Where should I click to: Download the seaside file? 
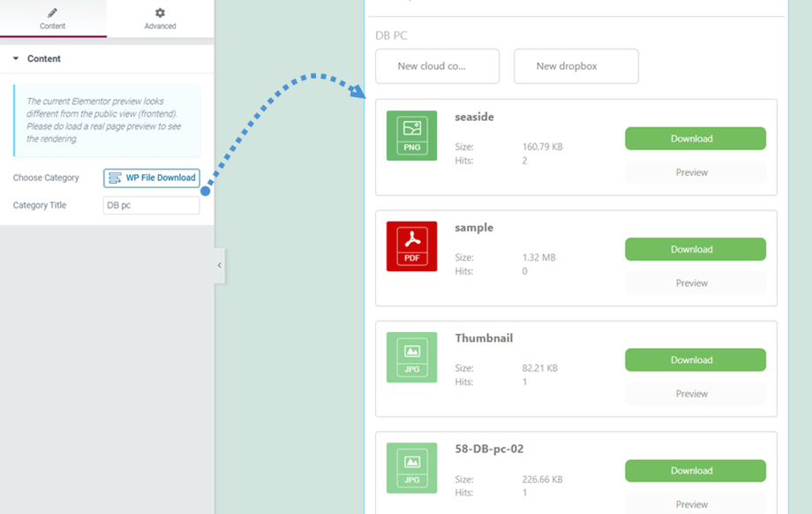coord(695,139)
